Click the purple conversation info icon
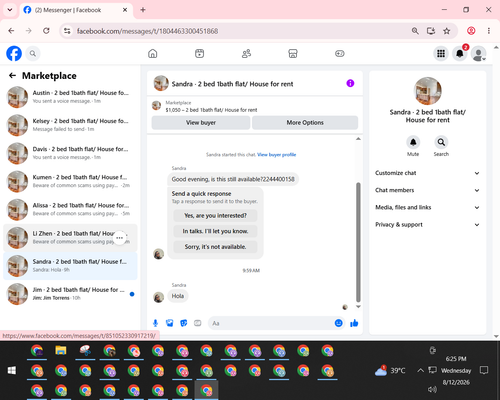 350,83
